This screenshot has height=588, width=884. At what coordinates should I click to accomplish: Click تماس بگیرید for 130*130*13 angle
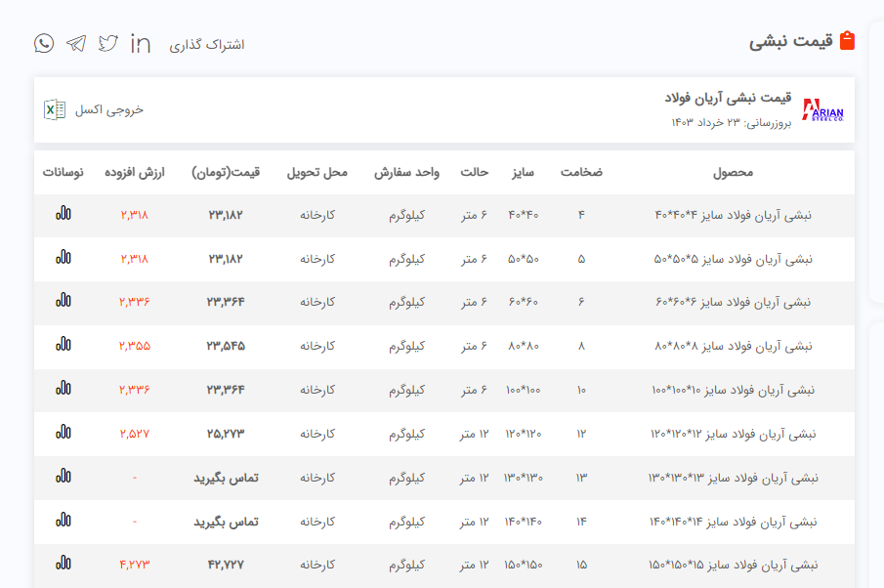tap(226, 478)
